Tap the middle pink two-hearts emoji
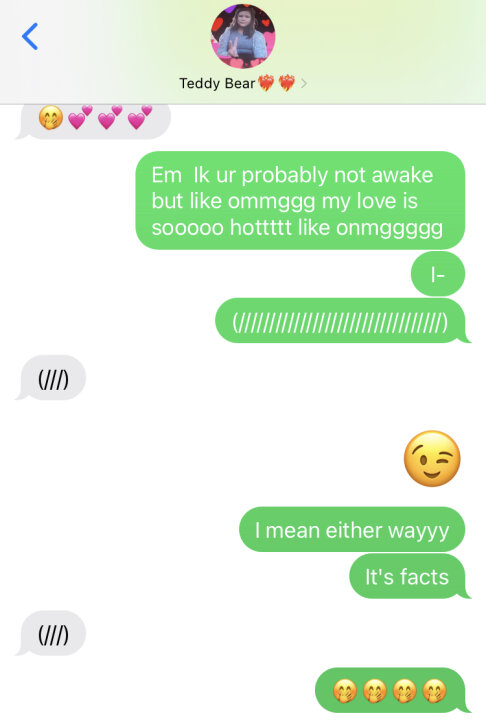 pos(110,118)
